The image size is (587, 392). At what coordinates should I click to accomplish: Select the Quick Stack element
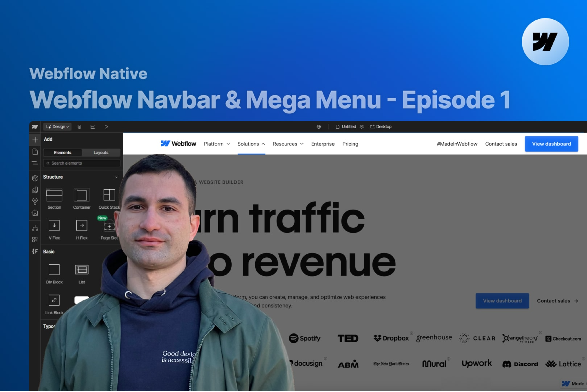click(x=109, y=199)
